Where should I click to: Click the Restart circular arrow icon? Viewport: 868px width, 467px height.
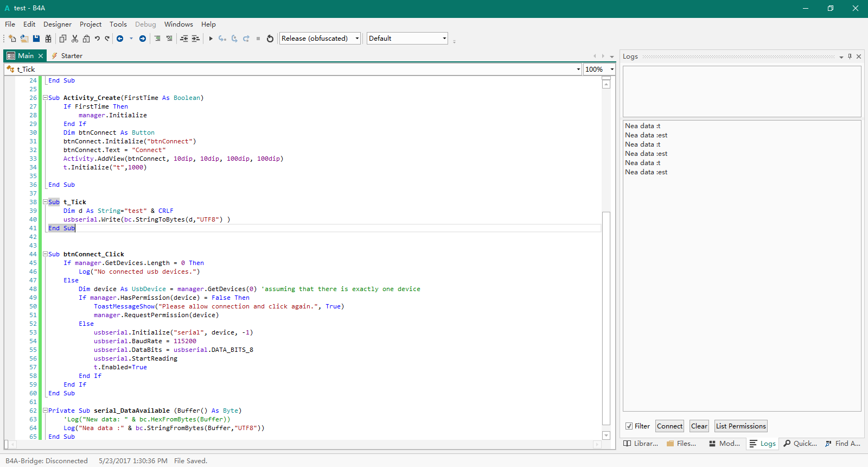click(x=270, y=39)
